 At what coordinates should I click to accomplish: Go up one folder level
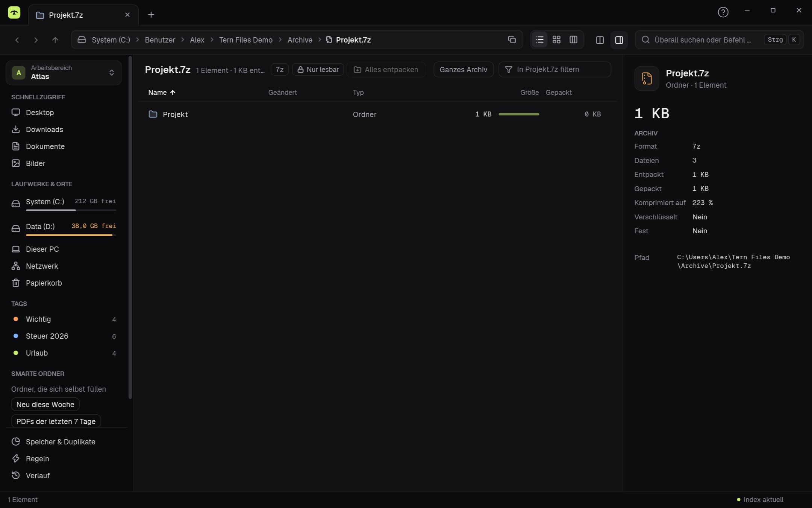click(x=55, y=40)
